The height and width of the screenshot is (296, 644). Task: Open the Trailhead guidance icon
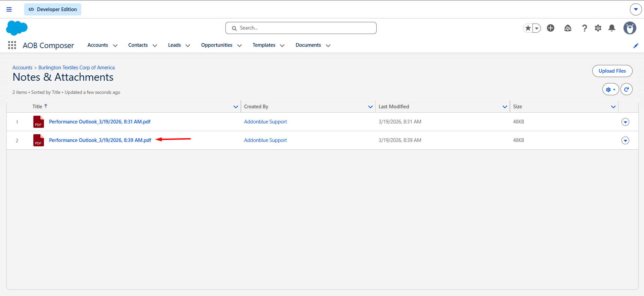[x=568, y=28]
